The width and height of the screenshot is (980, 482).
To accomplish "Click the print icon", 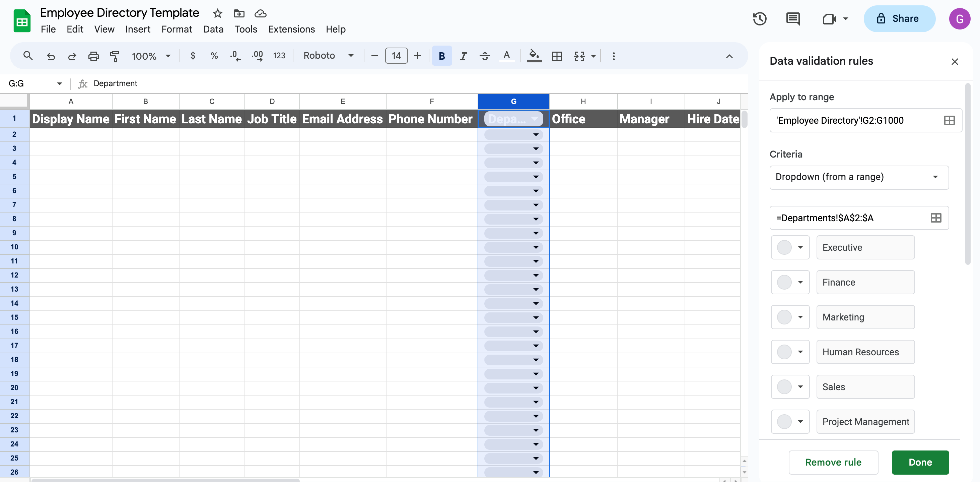I will pos(92,56).
